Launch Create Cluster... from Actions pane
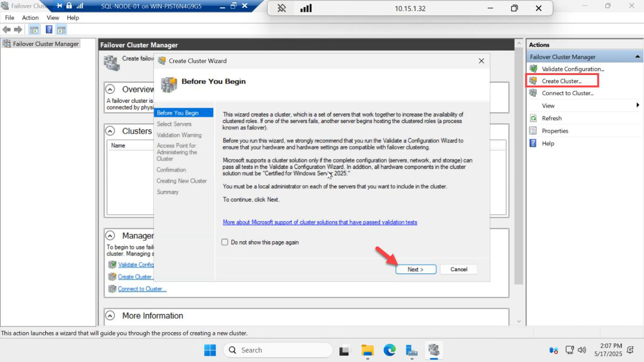 pyautogui.click(x=561, y=81)
